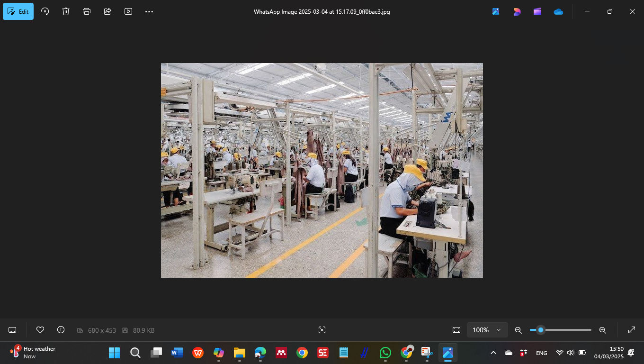
Task: Rotate the image
Action: tap(45, 11)
